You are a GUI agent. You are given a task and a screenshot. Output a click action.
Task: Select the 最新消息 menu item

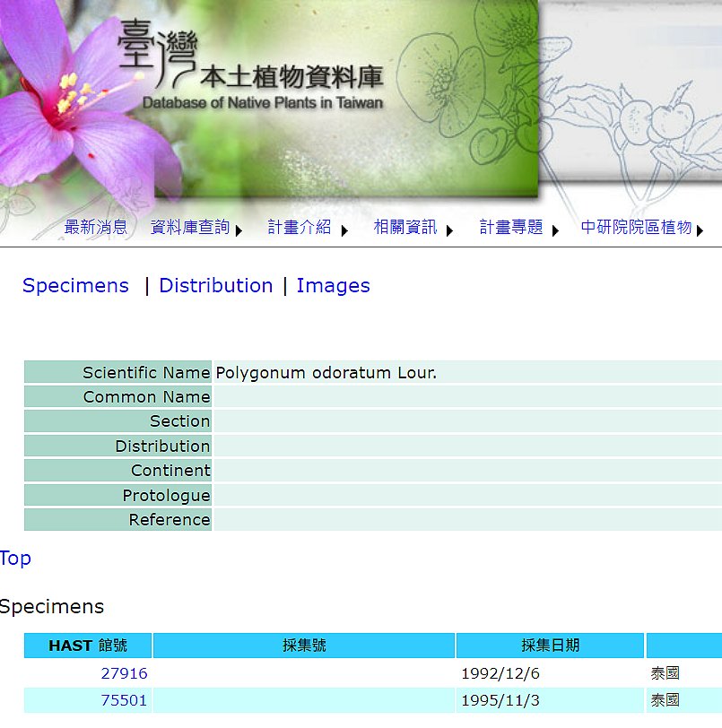95,227
